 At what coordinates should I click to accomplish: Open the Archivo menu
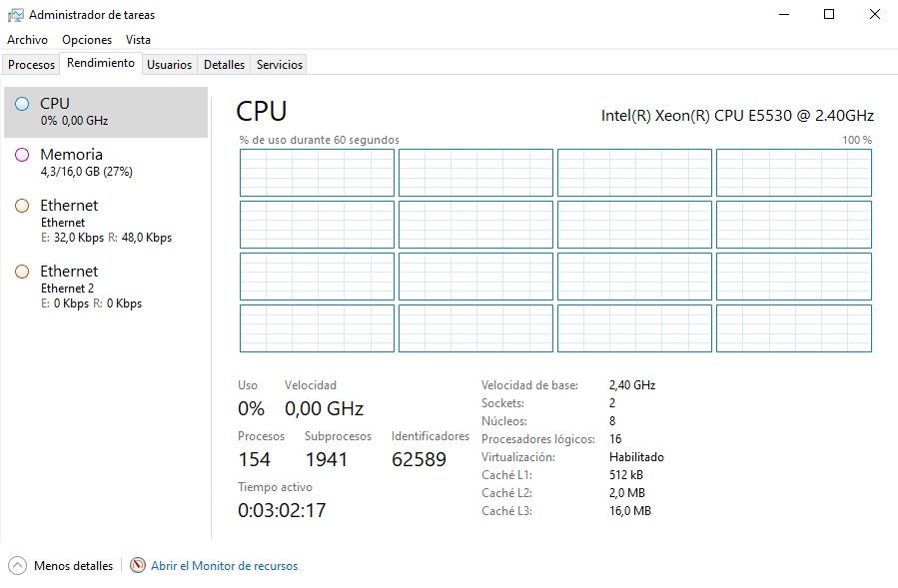click(x=27, y=40)
